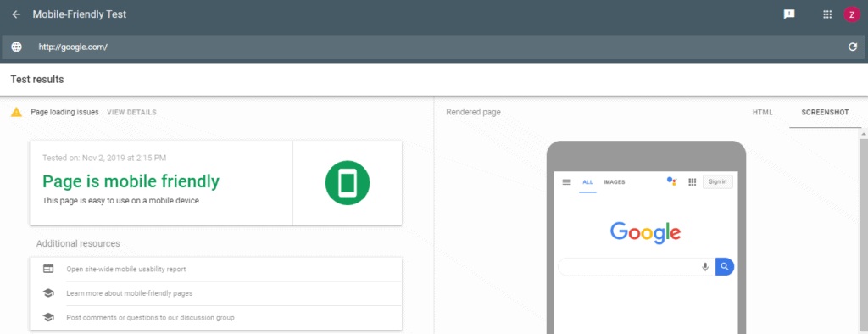Select the IMAGES tab in the rendered page
Viewport: 868px width, 334px height.
click(614, 181)
